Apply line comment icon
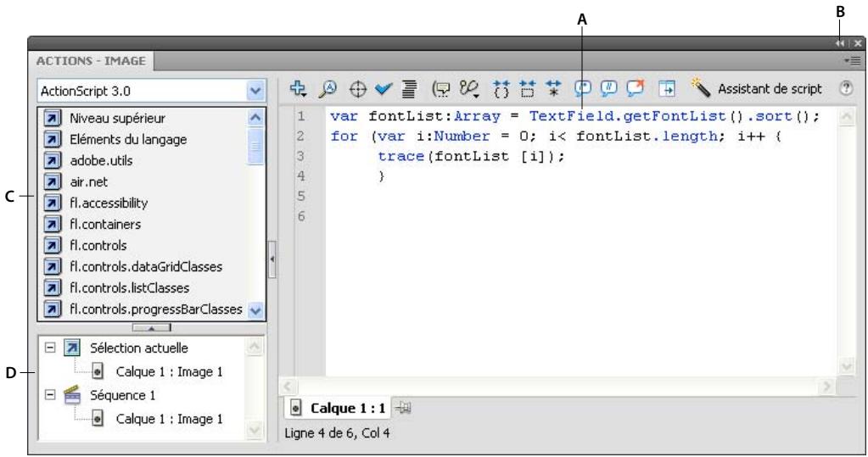This screenshot has width=868, height=457. [609, 88]
